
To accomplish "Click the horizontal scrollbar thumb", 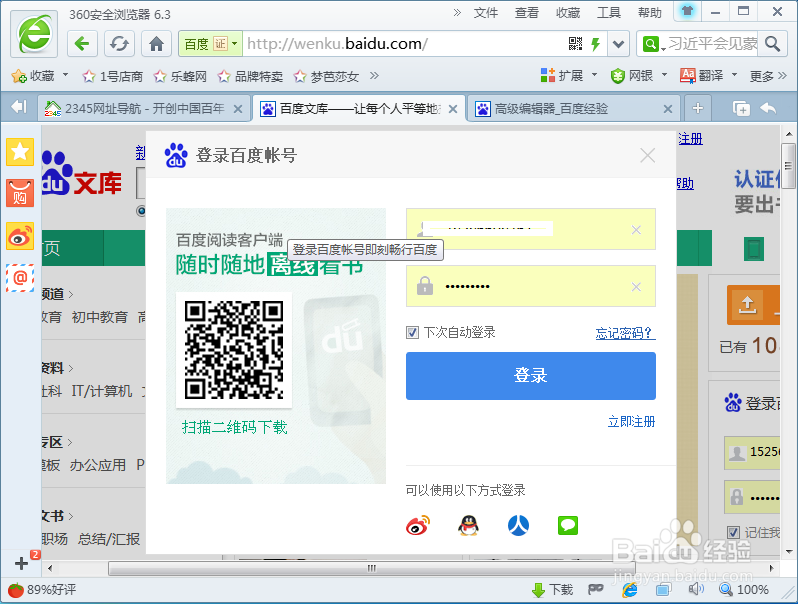I will click(x=372, y=568).
